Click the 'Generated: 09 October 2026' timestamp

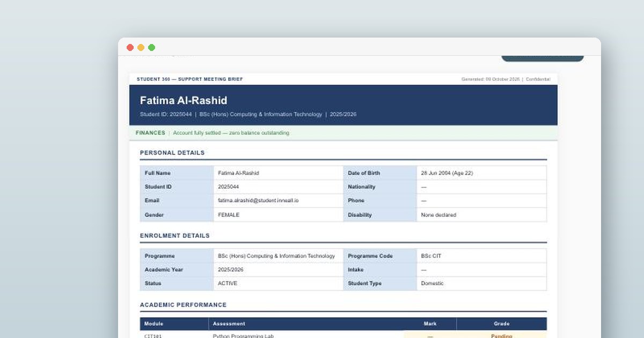[491, 79]
